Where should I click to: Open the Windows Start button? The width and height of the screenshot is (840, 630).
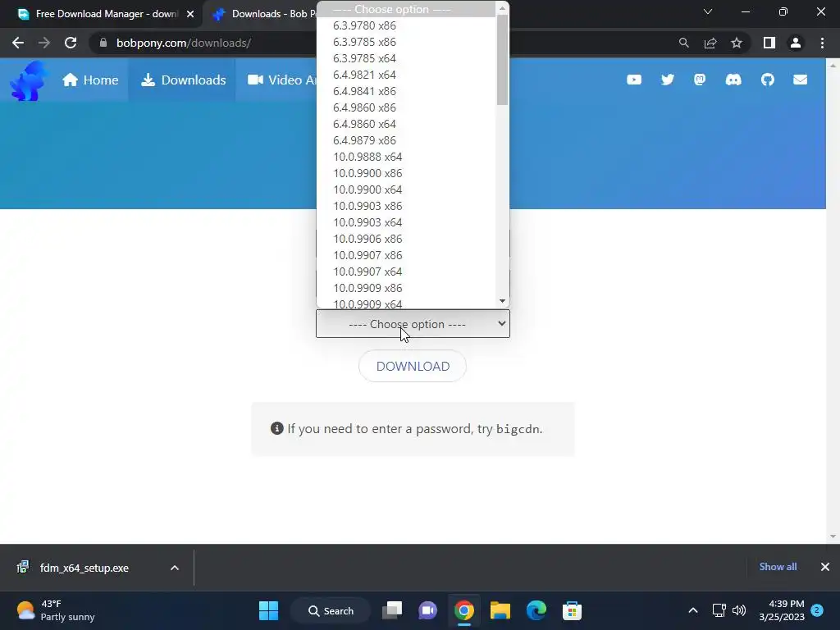(268, 610)
